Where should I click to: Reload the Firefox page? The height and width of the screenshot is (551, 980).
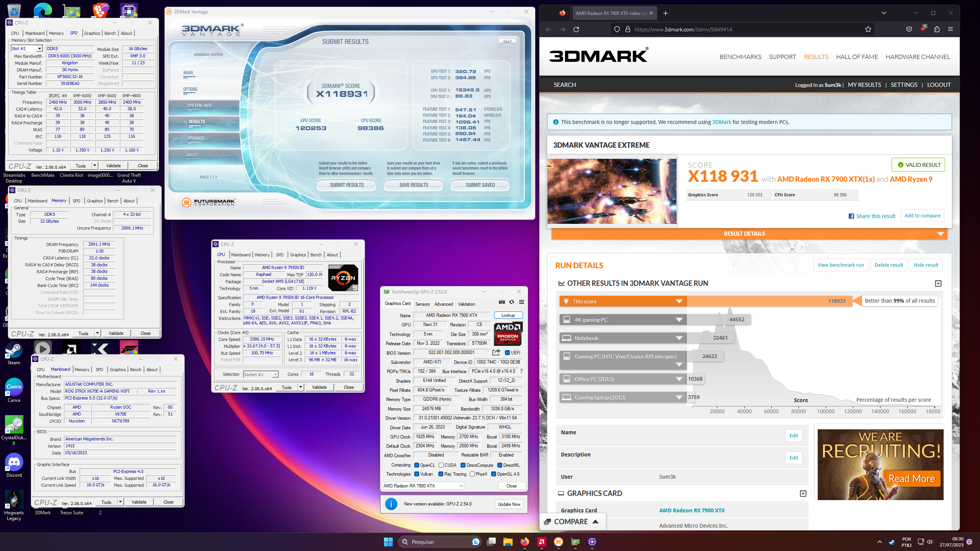pos(576,29)
